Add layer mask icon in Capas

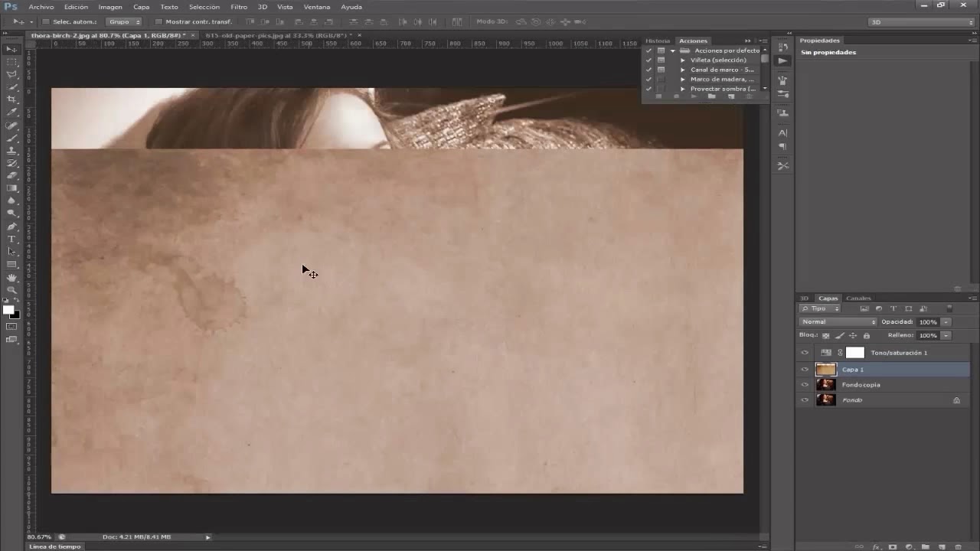pos(893,547)
